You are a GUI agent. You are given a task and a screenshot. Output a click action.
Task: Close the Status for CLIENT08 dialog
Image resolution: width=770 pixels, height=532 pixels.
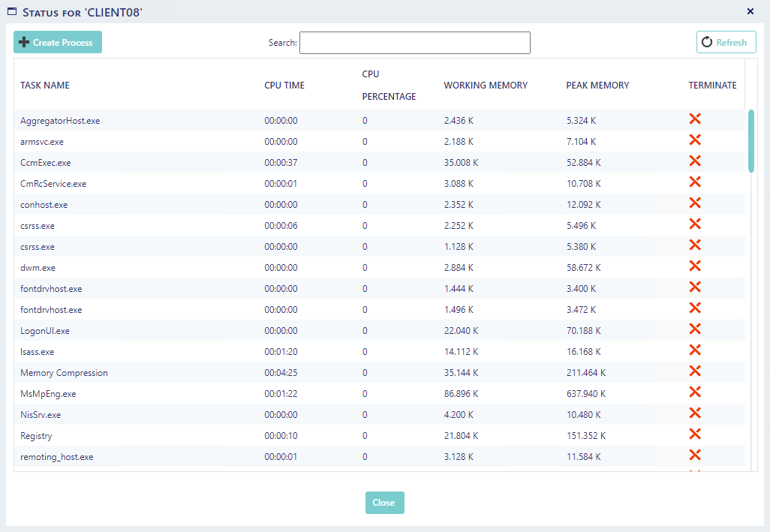(x=750, y=11)
